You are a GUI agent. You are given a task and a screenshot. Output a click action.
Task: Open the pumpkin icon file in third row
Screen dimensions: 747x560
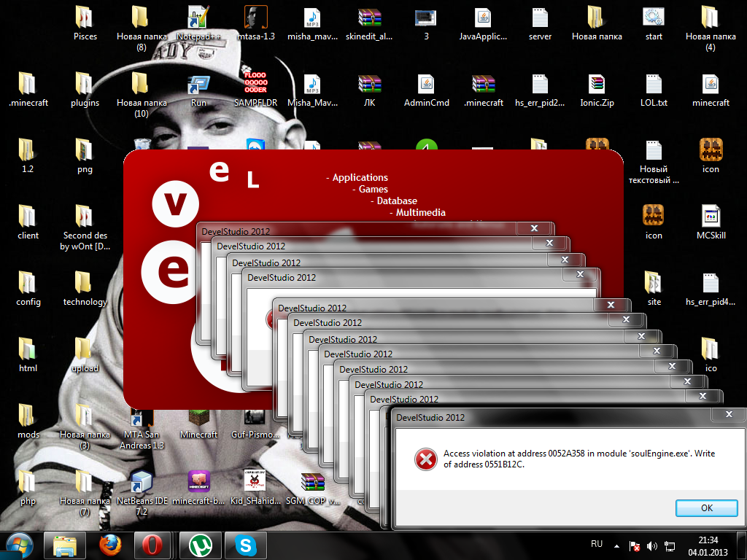[x=711, y=156]
